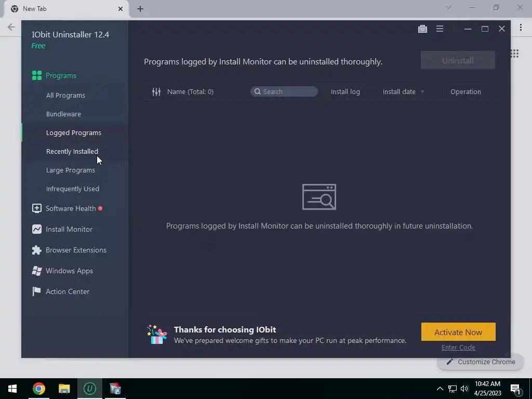Viewport: 532px width, 399px height.
Task: Open the Windows Apps section
Action: (69, 271)
